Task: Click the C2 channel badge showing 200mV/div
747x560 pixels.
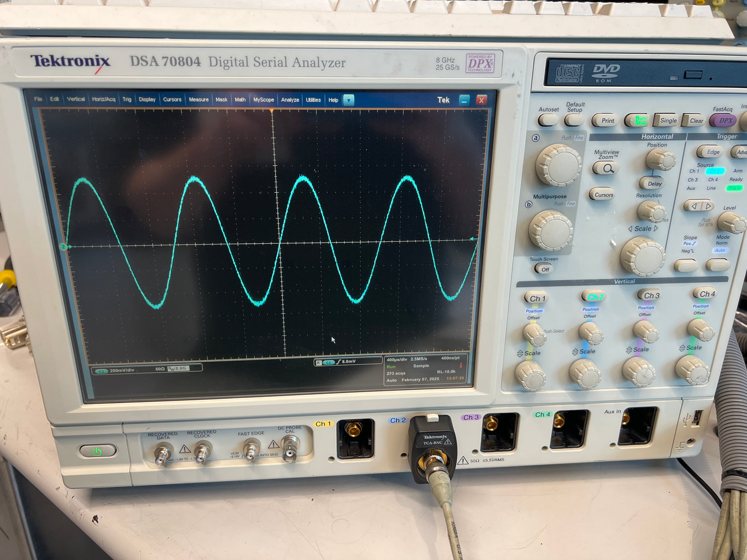Action: click(x=101, y=370)
